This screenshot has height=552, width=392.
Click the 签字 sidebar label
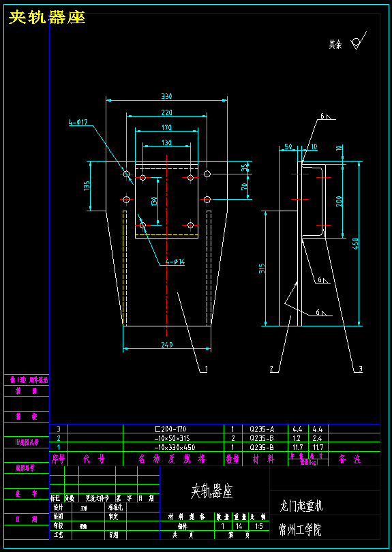click(27, 493)
